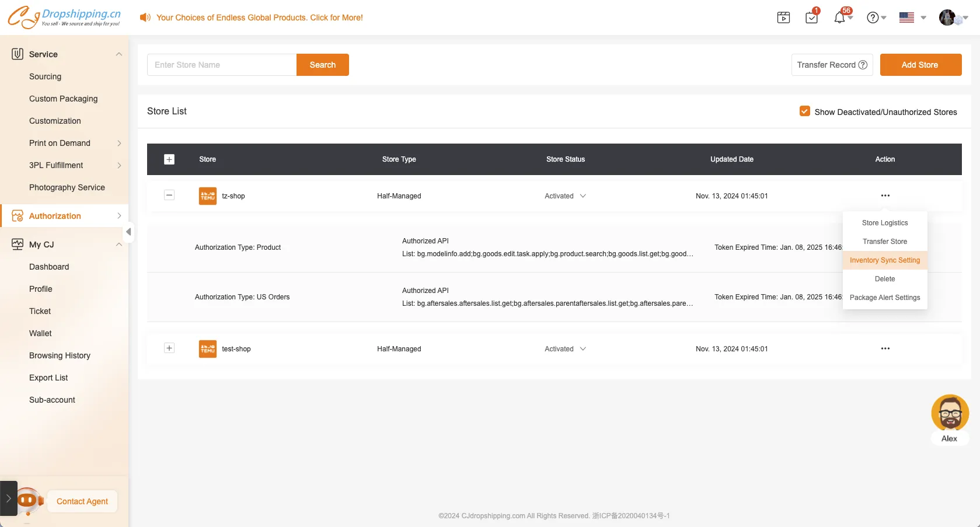The image size is (980, 527).
Task: Uncheck Show Deactivated/Unauthorized Stores
Action: [804, 111]
